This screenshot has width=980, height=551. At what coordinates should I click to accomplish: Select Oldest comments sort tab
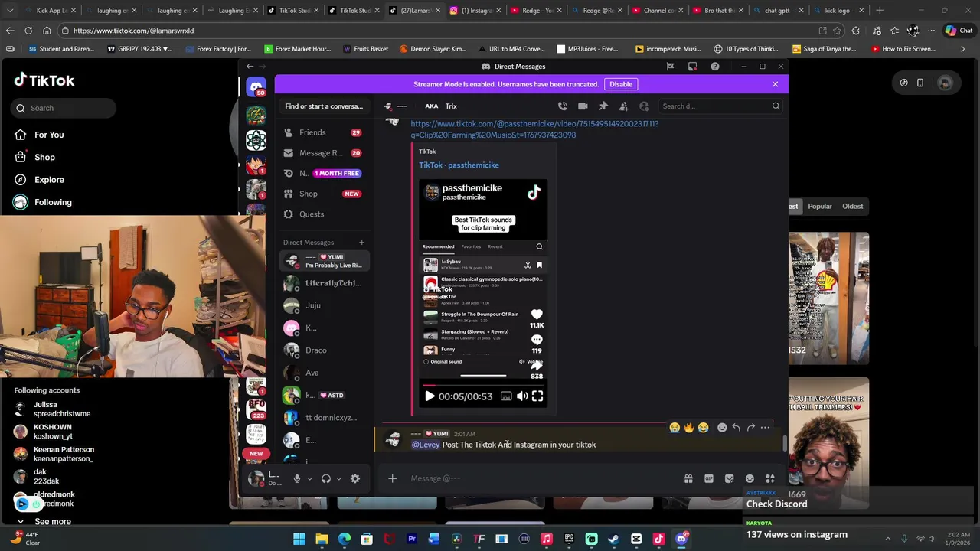coord(852,206)
